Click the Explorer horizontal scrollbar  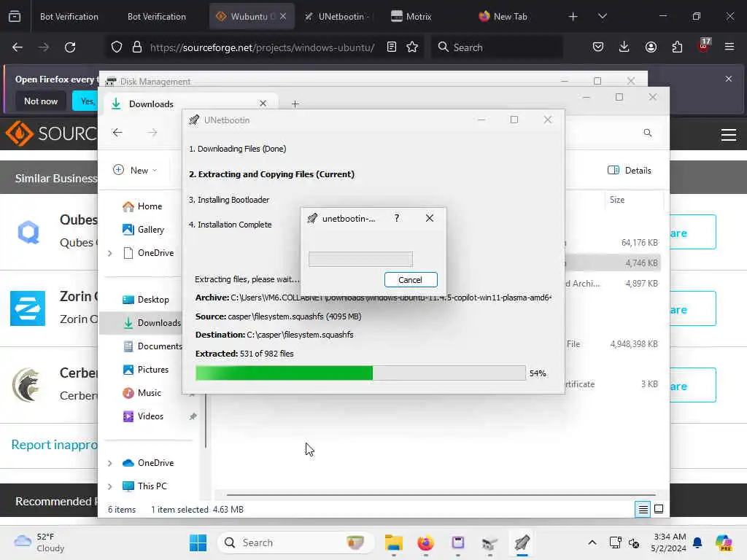tap(441, 495)
